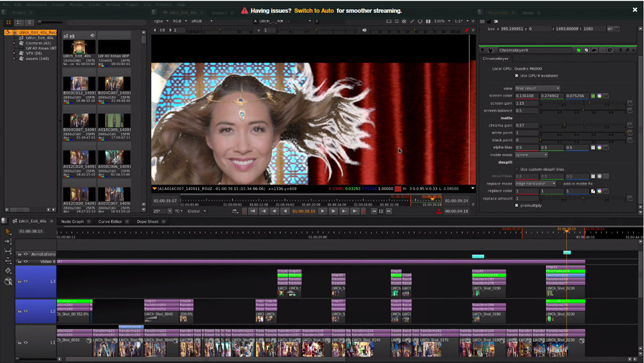Image resolution: width=644 pixels, height=363 pixels.
Task: Click the viewer audio speaker icon
Action: (x=365, y=30)
